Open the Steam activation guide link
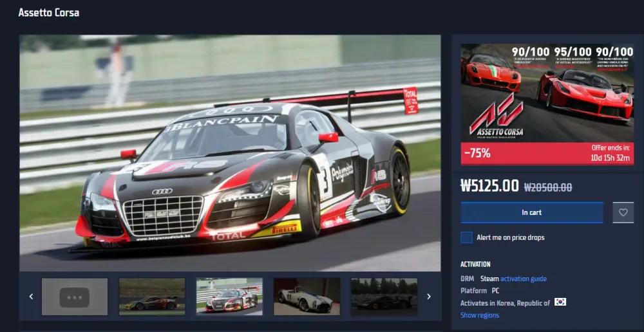The width and height of the screenshot is (644, 332). [x=523, y=279]
